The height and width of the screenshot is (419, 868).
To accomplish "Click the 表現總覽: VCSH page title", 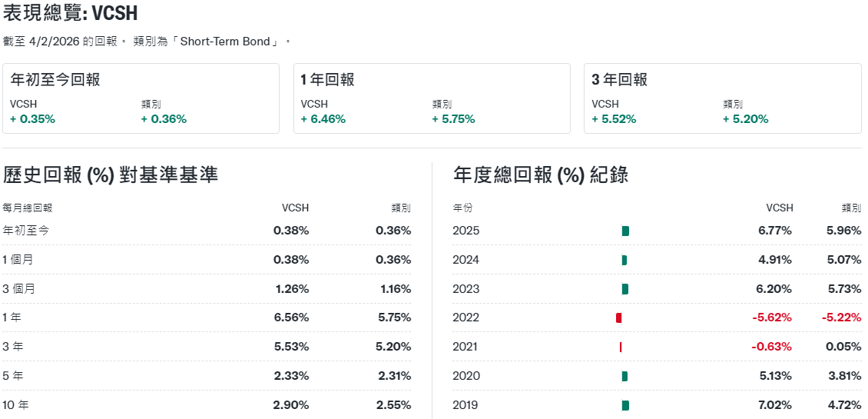I will (71, 15).
